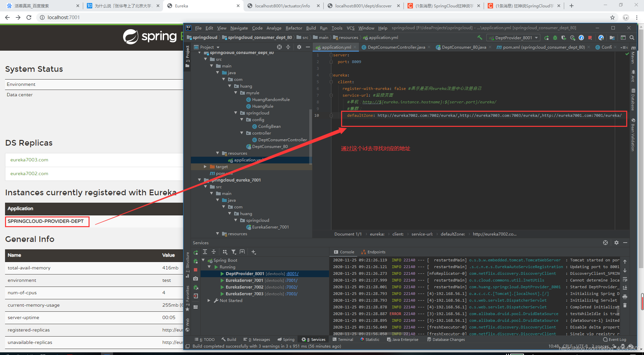
Task: Click Collapse All icon in Services toolbar
Action: pyautogui.click(x=214, y=252)
